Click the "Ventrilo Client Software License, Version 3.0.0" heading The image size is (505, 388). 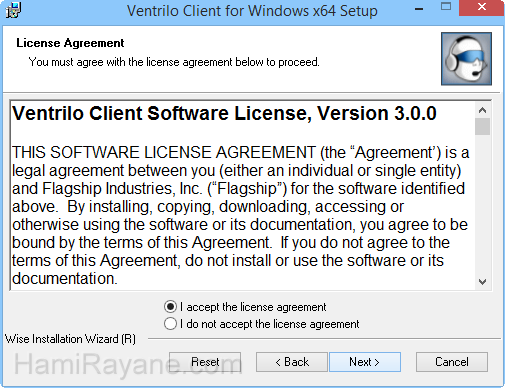tap(224, 113)
